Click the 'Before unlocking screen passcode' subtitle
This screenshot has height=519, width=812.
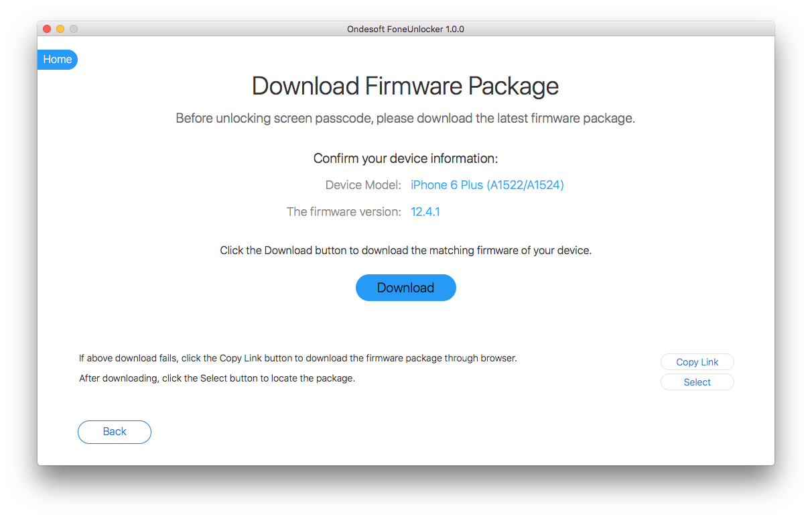(x=405, y=119)
